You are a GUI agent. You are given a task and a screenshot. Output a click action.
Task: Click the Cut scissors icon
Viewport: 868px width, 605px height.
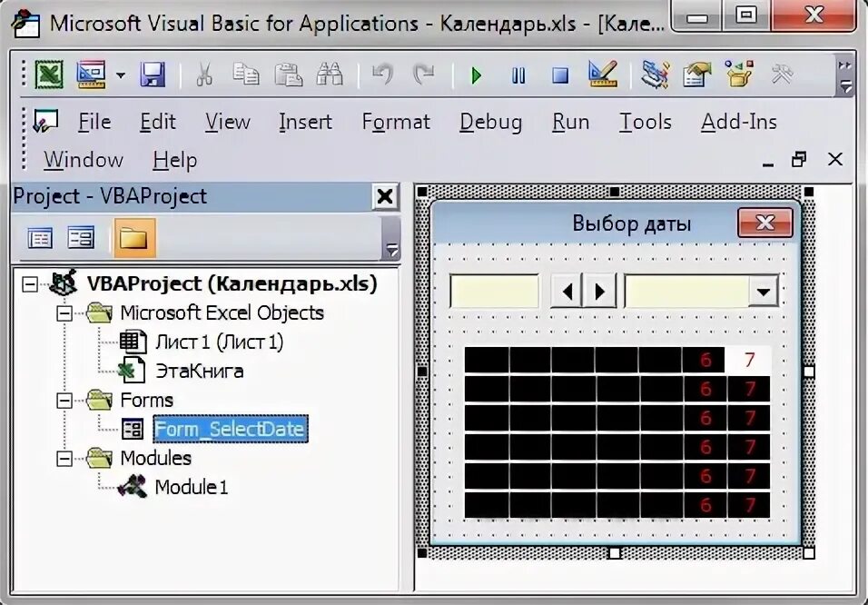(204, 74)
